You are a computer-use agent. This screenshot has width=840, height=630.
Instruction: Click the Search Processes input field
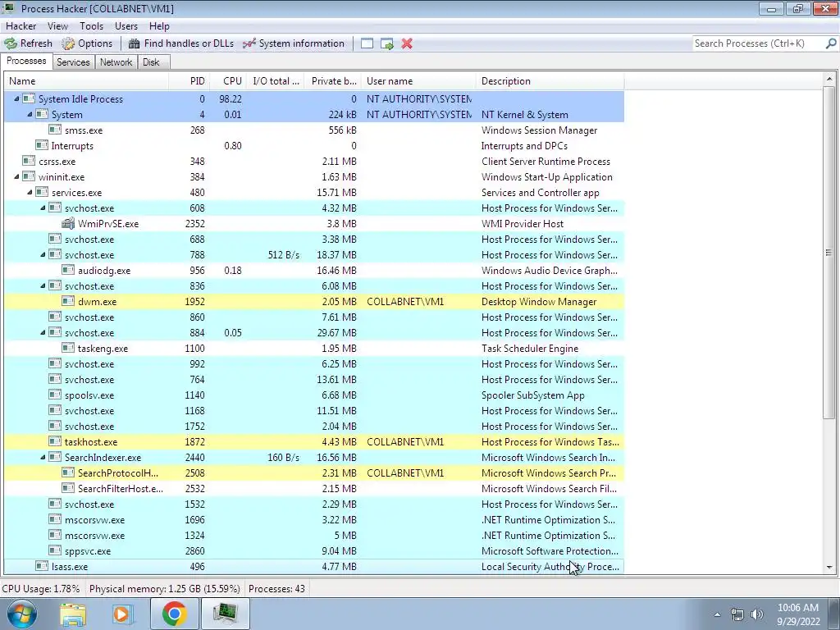pyautogui.click(x=758, y=43)
